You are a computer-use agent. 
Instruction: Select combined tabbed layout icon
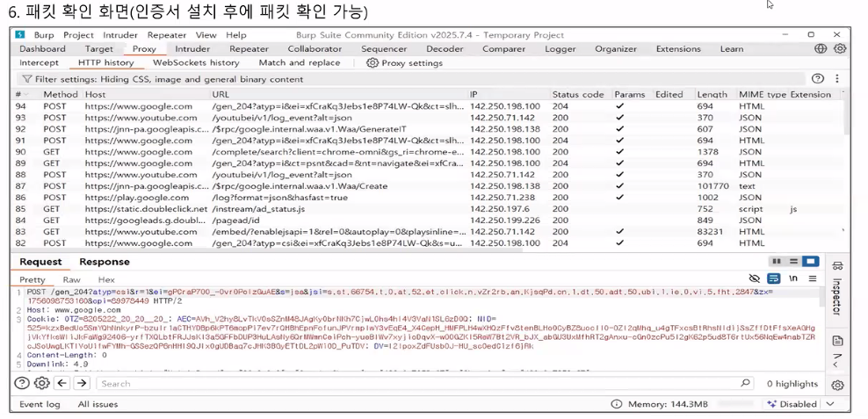point(810,261)
